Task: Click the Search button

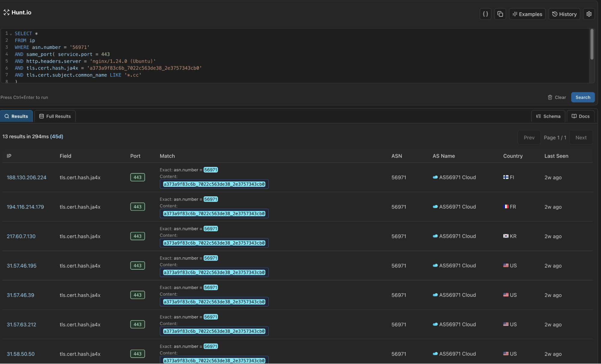Action: click(583, 97)
